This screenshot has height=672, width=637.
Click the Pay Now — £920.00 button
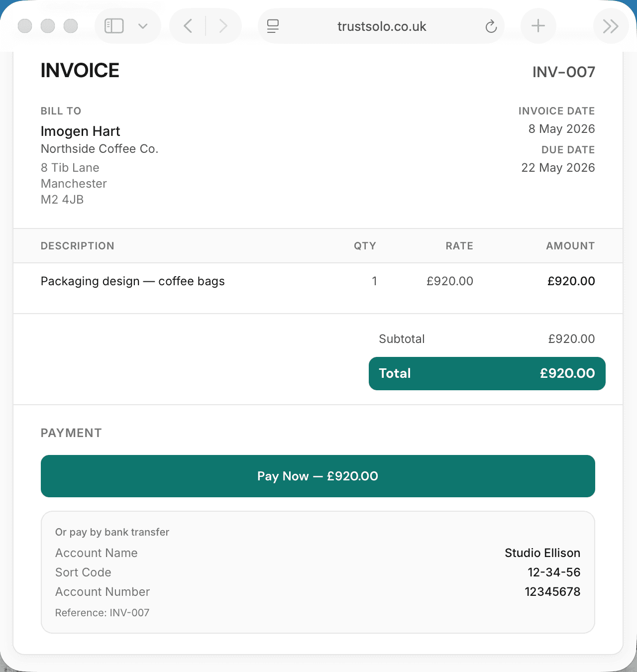coord(318,476)
